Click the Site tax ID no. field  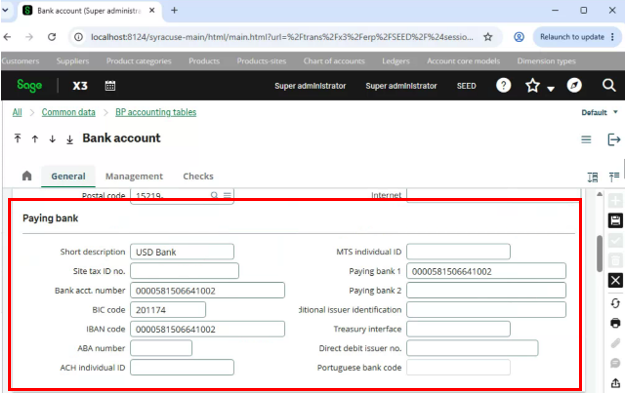[x=184, y=271]
